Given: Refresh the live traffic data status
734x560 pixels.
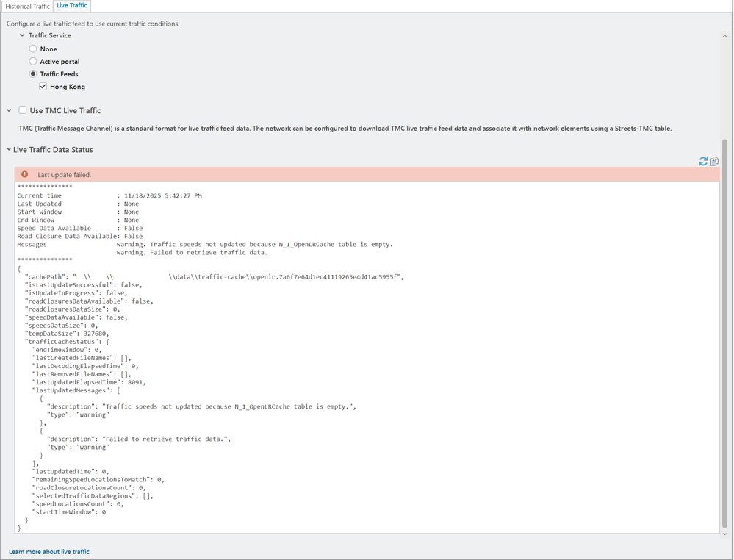Looking at the screenshot, I should point(703,161).
